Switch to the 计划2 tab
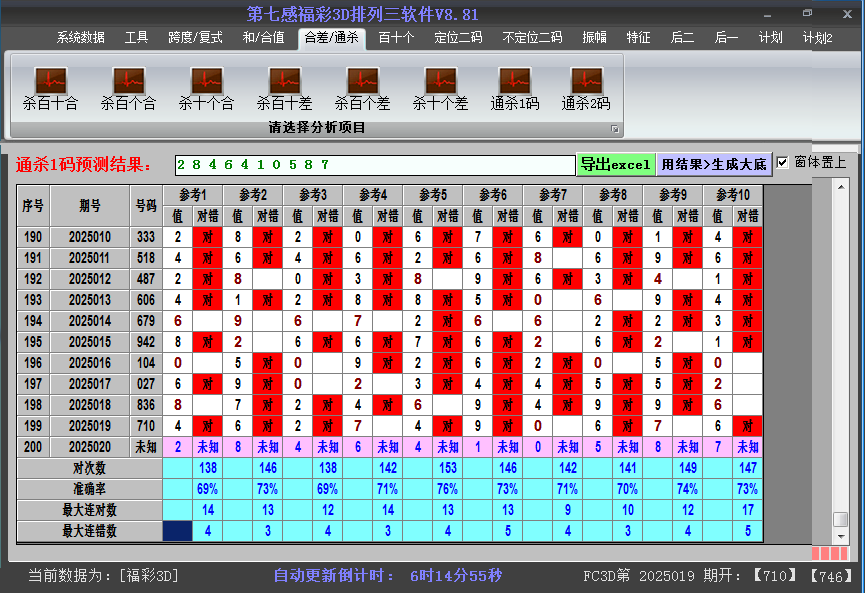This screenshot has height=593, width=865. [x=818, y=38]
